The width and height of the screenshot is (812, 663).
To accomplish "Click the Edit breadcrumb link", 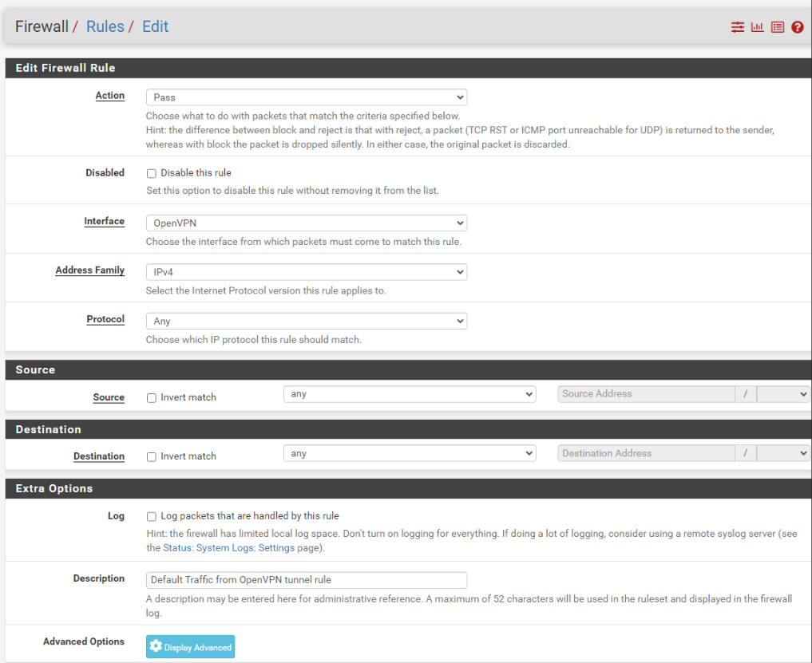I will click(156, 26).
